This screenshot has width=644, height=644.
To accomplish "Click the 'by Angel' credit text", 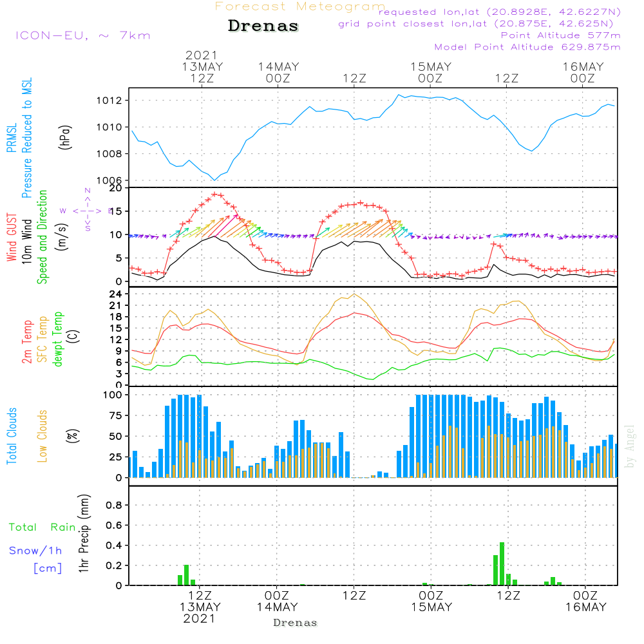I will (630, 446).
